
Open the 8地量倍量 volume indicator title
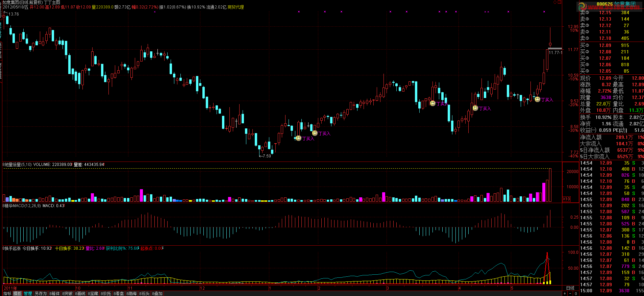click(x=17, y=165)
